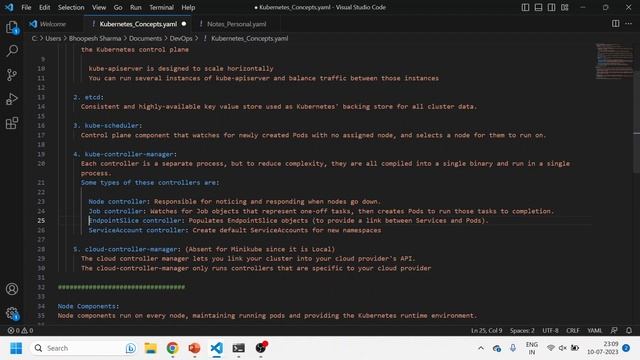The height and width of the screenshot is (360, 640).
Task: Click unsaved dot on Kubernetes_Concepts.yaml tab
Action: point(184,24)
